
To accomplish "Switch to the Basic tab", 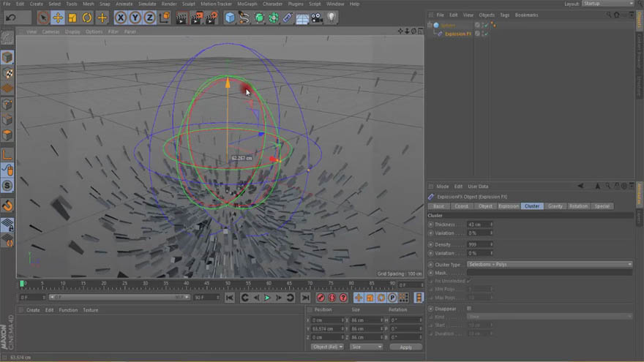I will click(438, 206).
